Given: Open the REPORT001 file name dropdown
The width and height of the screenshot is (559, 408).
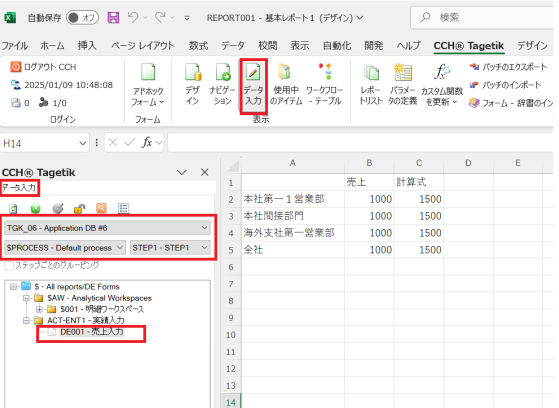Looking at the screenshot, I should (x=360, y=17).
